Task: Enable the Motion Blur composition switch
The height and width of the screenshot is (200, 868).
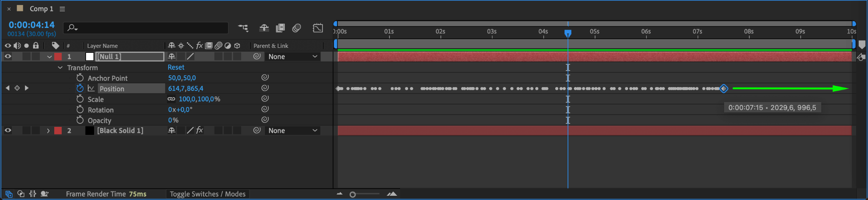Action: pos(297,28)
